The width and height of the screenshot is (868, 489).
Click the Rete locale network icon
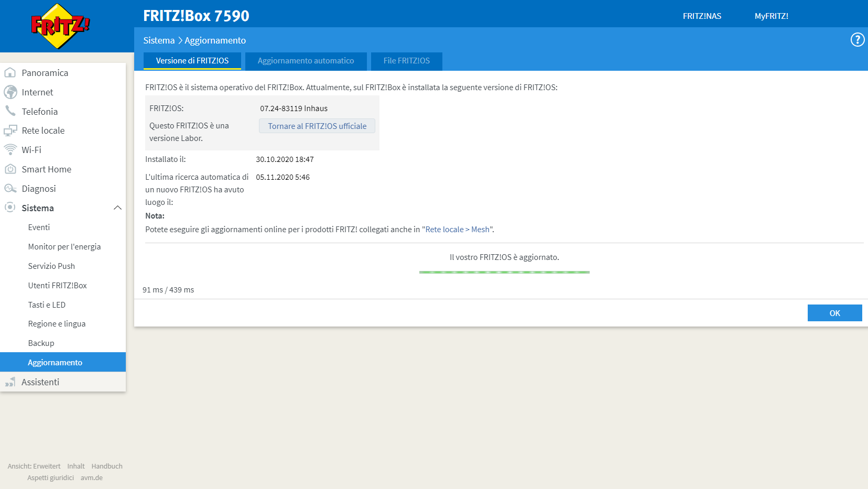10,131
